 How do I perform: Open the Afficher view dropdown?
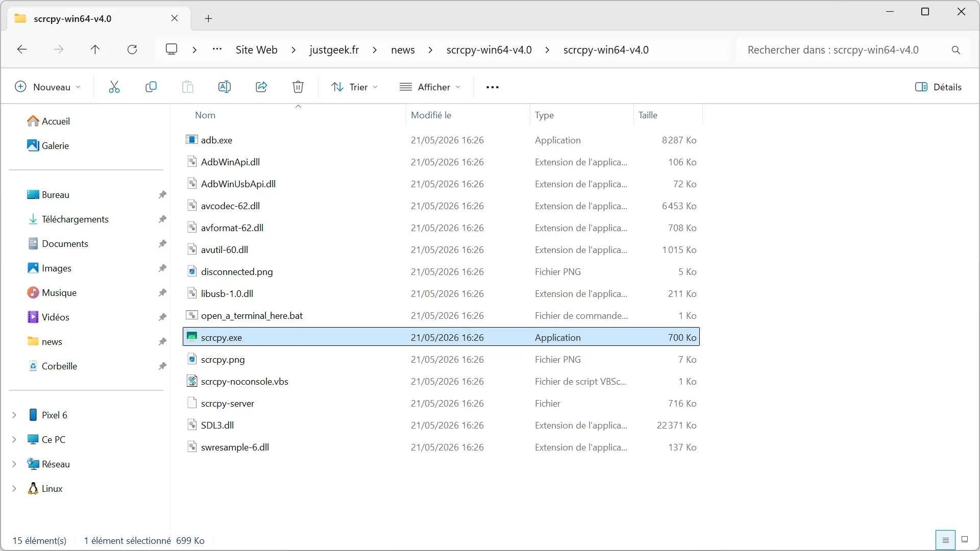click(430, 87)
